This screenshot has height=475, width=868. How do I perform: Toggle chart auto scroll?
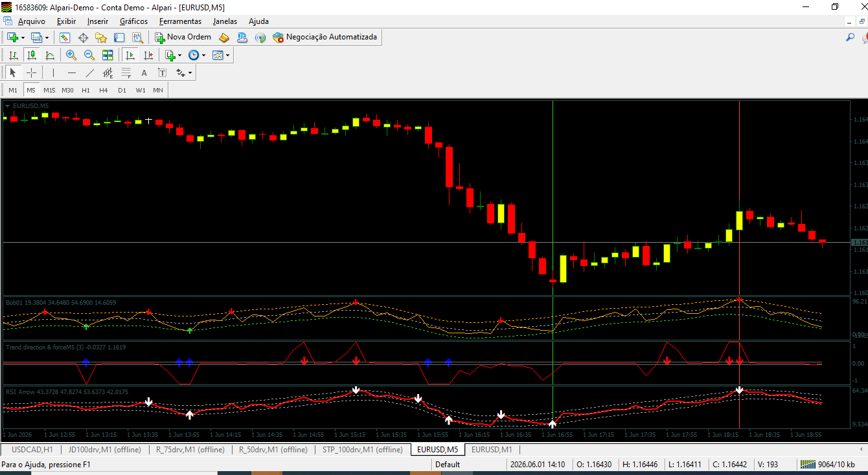click(x=130, y=55)
